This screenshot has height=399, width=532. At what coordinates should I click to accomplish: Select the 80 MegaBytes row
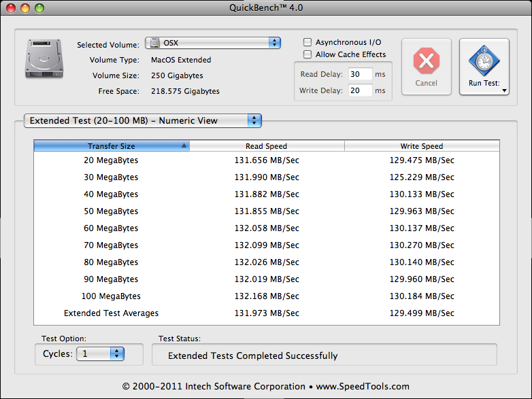pyautogui.click(x=267, y=262)
